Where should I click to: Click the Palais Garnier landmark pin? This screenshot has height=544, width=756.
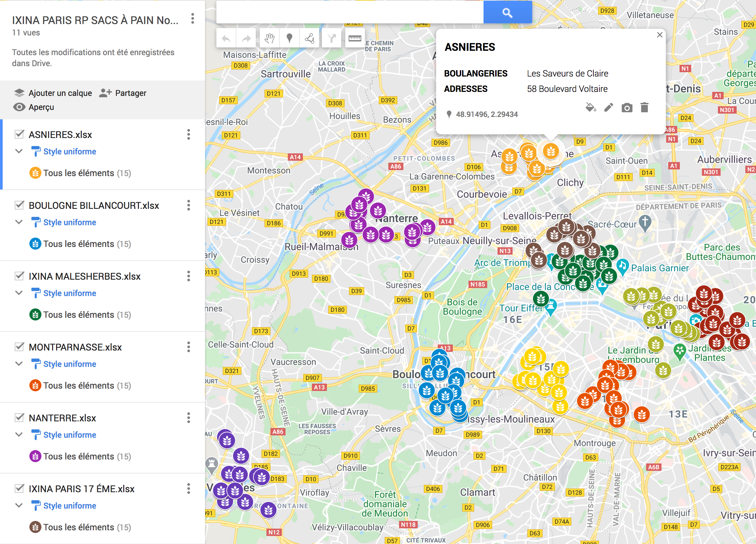(x=622, y=267)
